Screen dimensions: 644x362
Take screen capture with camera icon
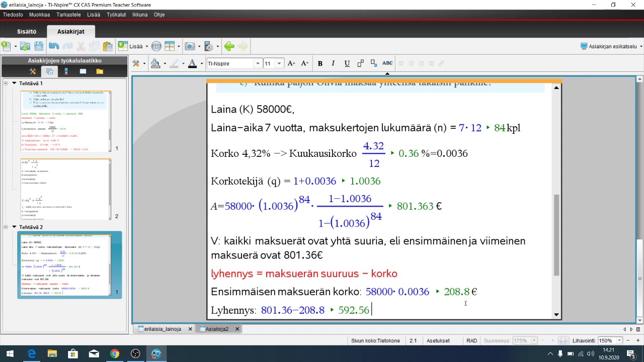pyautogui.click(x=190, y=46)
